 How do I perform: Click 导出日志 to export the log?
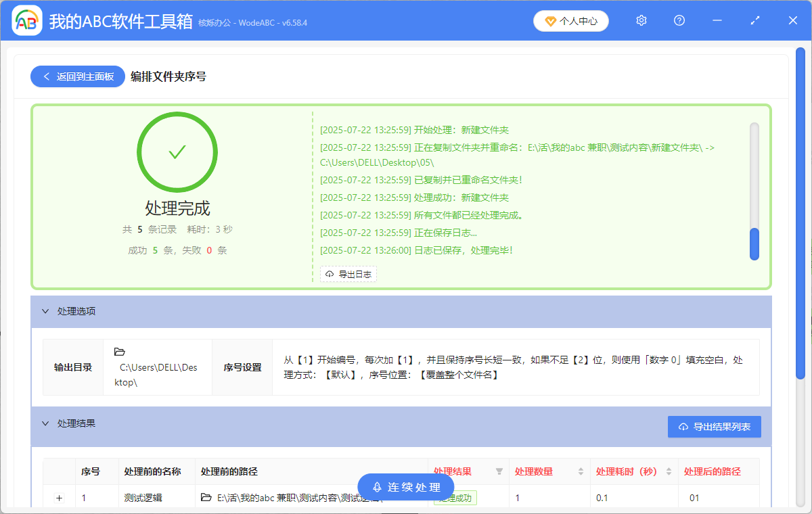pos(348,274)
